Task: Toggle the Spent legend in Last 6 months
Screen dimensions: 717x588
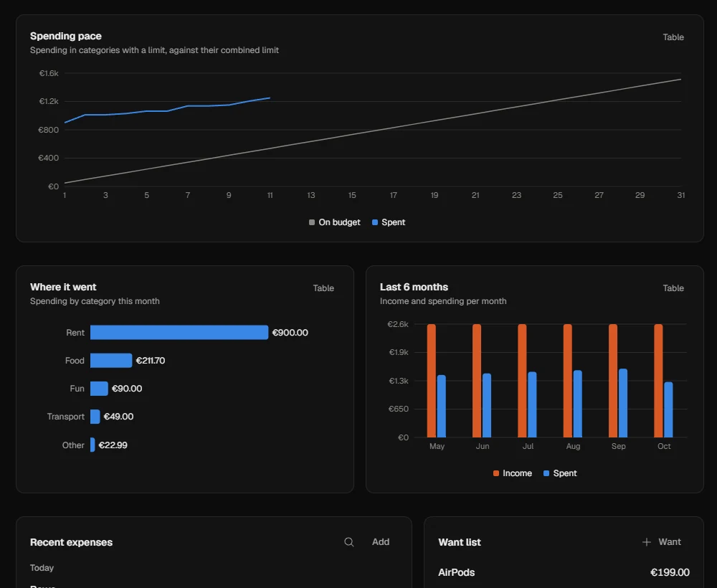Action: (560, 473)
